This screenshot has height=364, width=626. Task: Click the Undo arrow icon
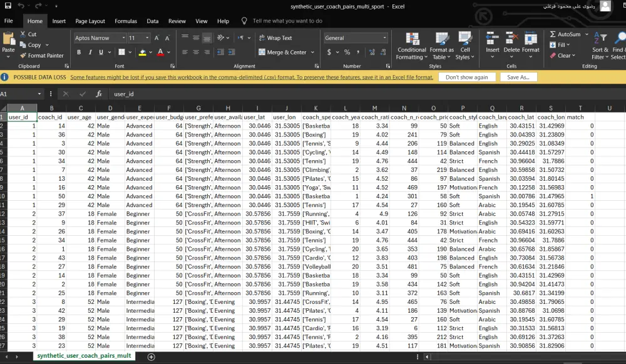tap(21, 6)
